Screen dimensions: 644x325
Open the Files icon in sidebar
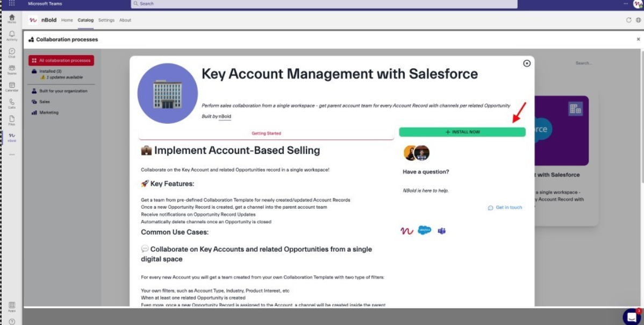pyautogui.click(x=12, y=119)
